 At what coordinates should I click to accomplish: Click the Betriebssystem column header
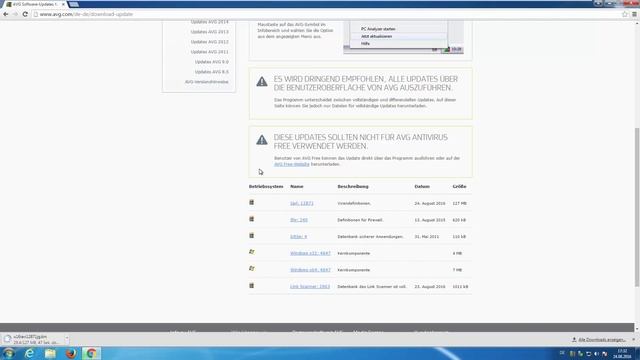coord(266,187)
